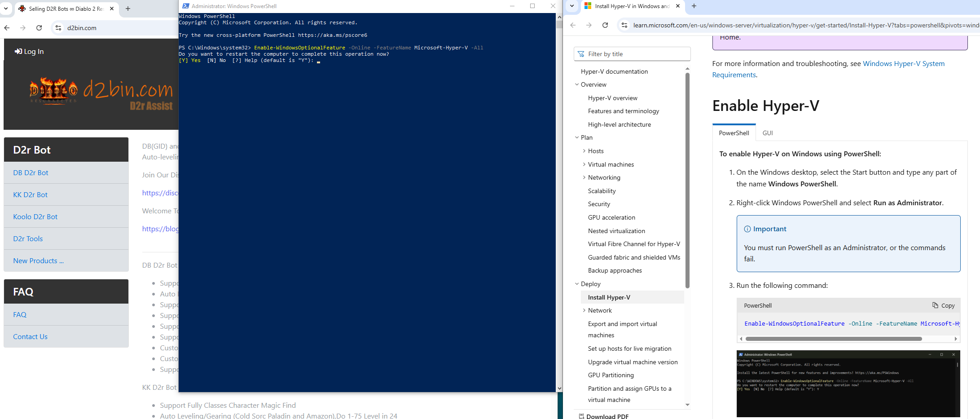Click the filter funnel icon
The height and width of the screenshot is (419, 980).
click(x=581, y=54)
